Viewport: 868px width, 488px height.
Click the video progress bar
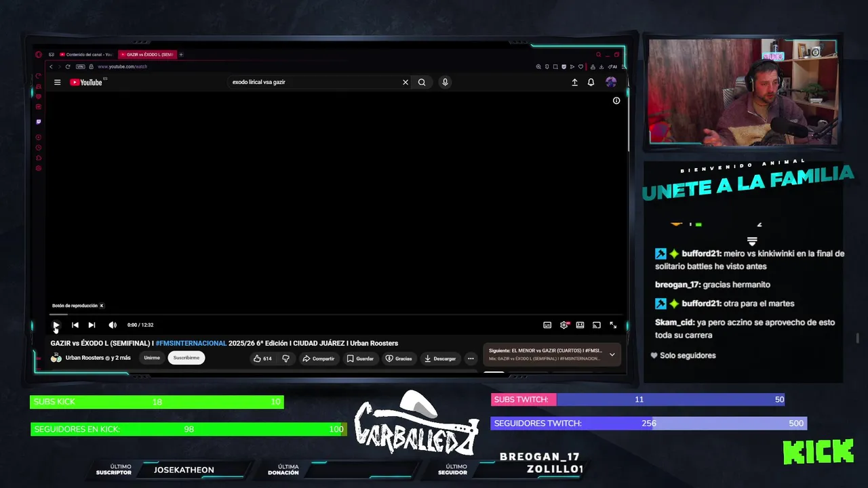pos(334,314)
